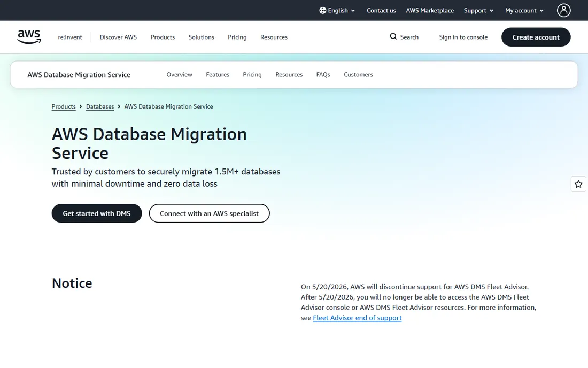Open Contact us link
588x368 pixels.
coord(381,11)
